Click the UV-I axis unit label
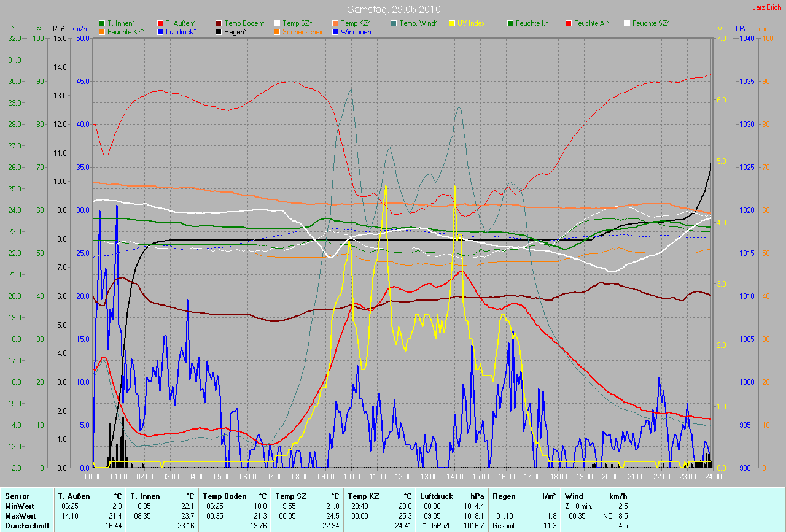Viewport: 786px width, 532px height. [719, 29]
